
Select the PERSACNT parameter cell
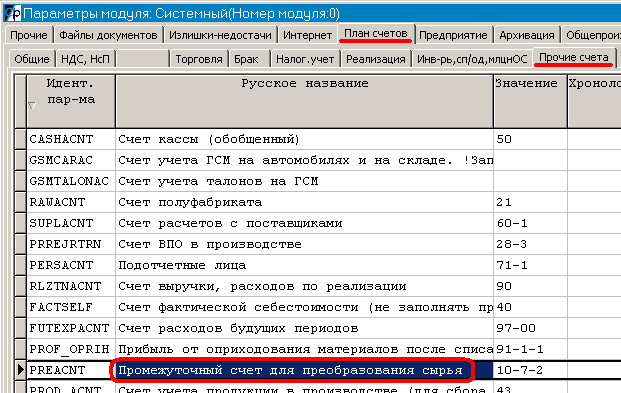pos(70,265)
